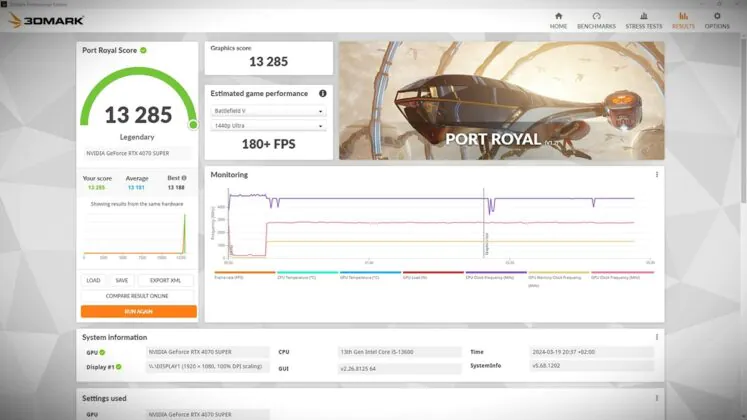Click the Your score value
The width and height of the screenshot is (747, 420).
[96, 188]
